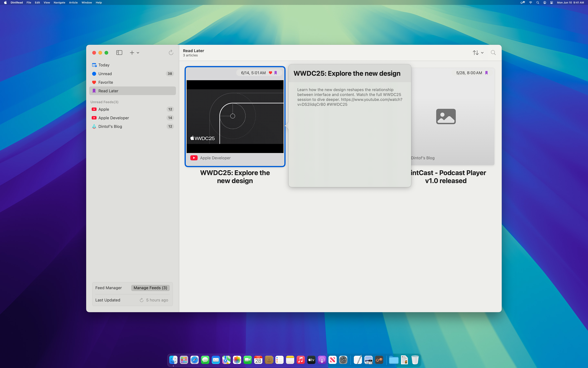The width and height of the screenshot is (588, 368).
Task: Open the Apple logo menu
Action: coord(5,2)
